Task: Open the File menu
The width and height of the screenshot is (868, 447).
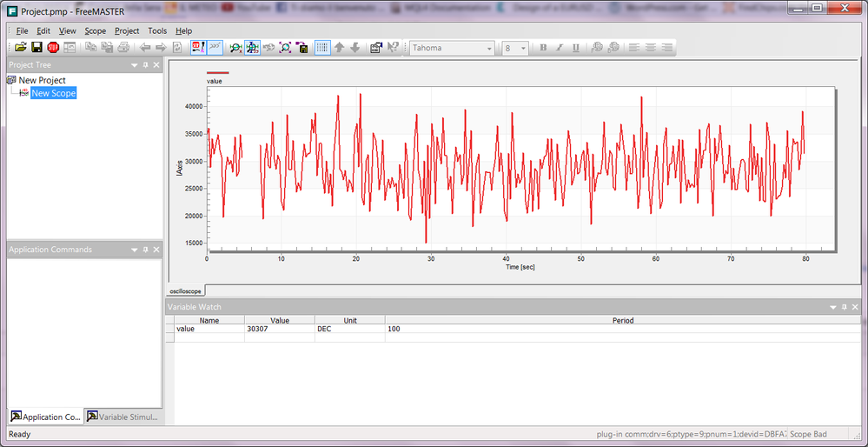Action: (x=22, y=31)
